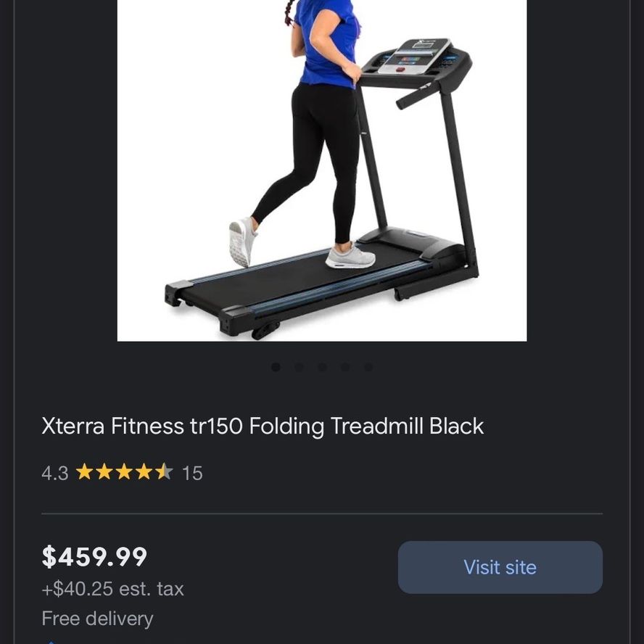
Task: Open the Xterra Fitness tr150 product title
Action: (x=263, y=426)
